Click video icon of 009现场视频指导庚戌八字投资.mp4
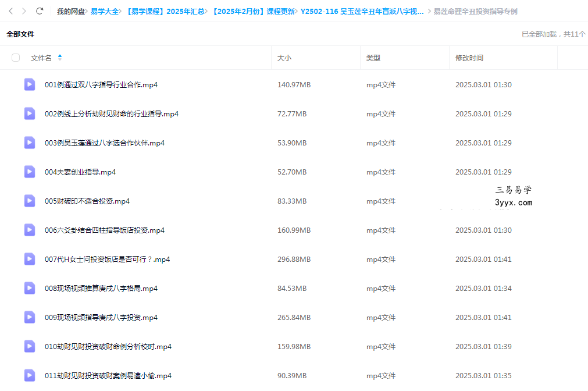This screenshot has width=588, height=391. tap(30, 317)
